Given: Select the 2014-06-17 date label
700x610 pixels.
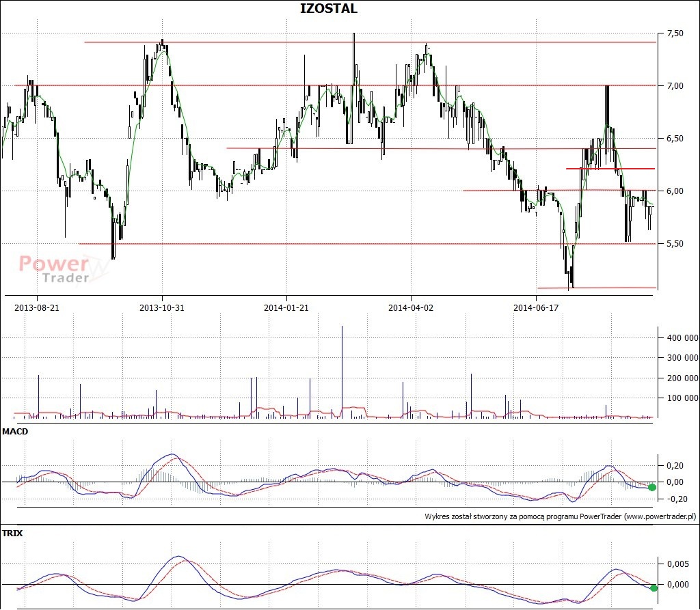Looking at the screenshot, I should (536, 308).
